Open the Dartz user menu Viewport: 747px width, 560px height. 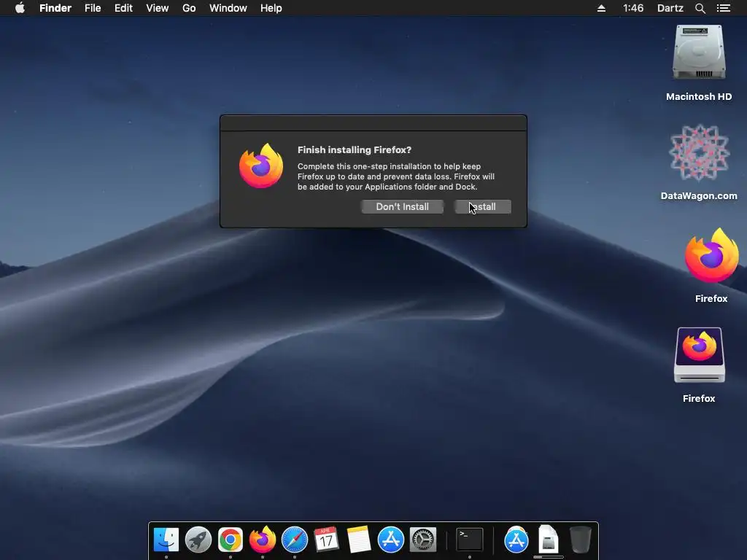[670, 8]
